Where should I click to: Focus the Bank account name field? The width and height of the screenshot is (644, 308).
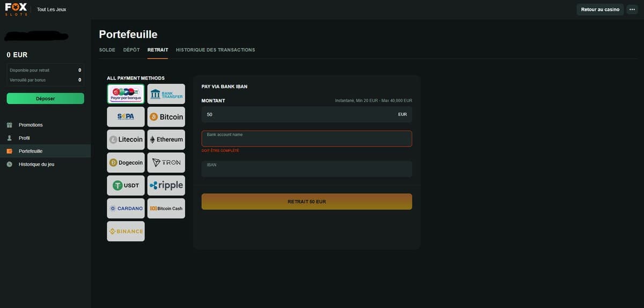tap(306, 138)
